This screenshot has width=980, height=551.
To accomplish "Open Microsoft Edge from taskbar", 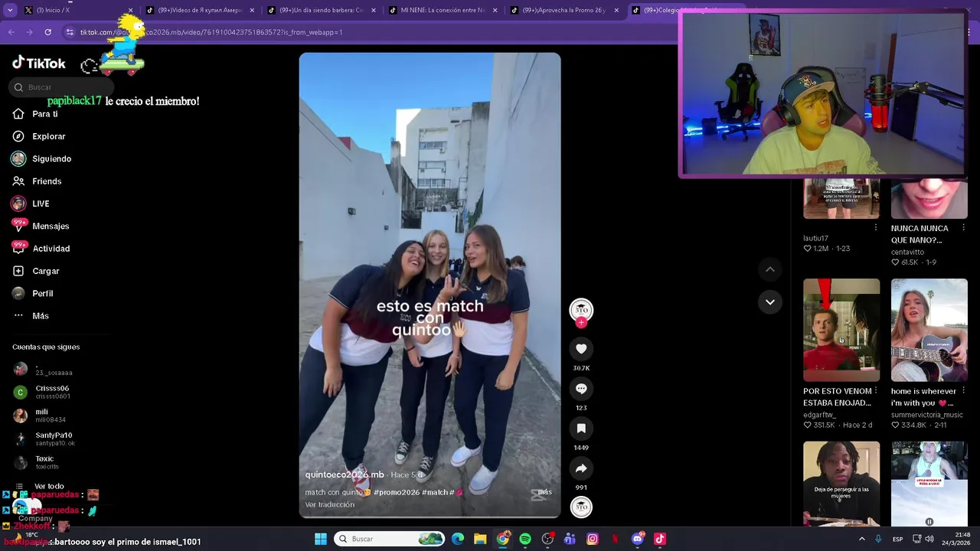I will [x=458, y=539].
